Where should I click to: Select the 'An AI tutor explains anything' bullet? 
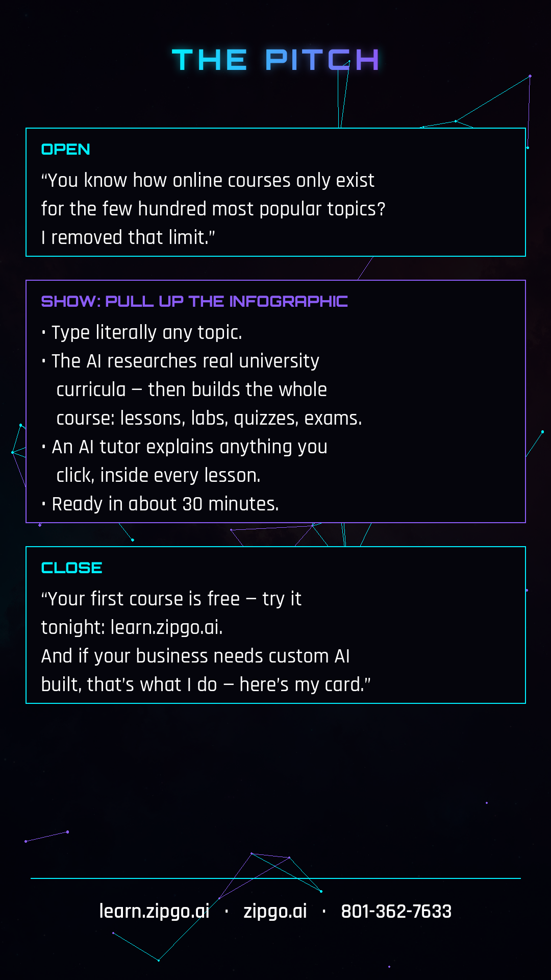(x=185, y=447)
